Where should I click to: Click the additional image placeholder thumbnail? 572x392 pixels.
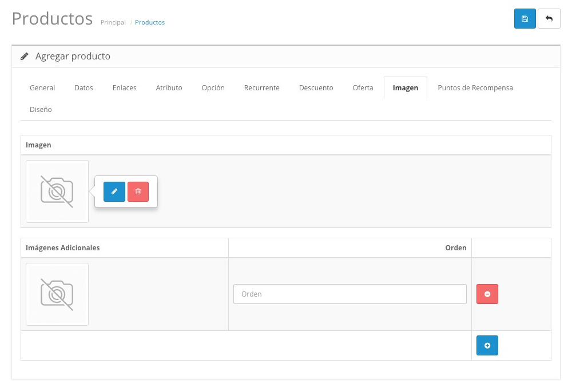click(57, 294)
